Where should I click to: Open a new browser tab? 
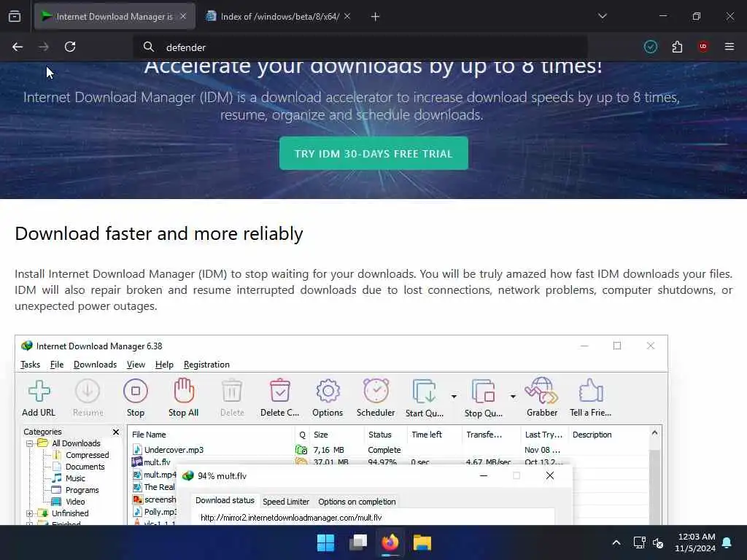coord(376,17)
